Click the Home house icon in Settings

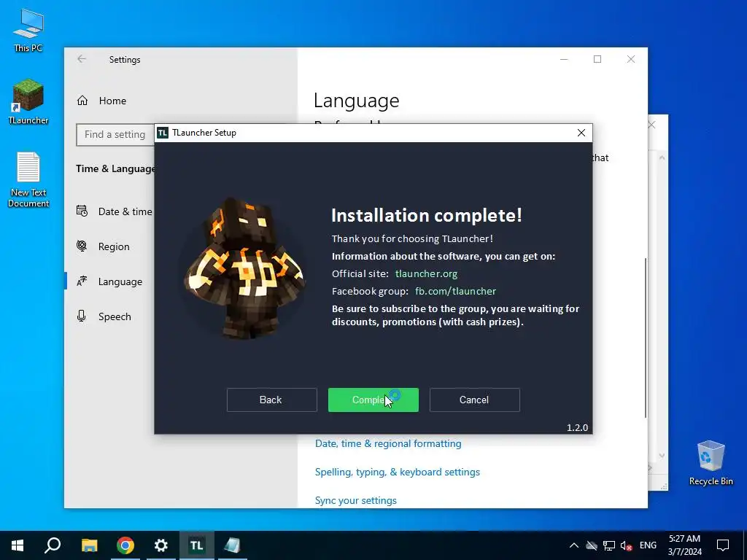[82, 101]
